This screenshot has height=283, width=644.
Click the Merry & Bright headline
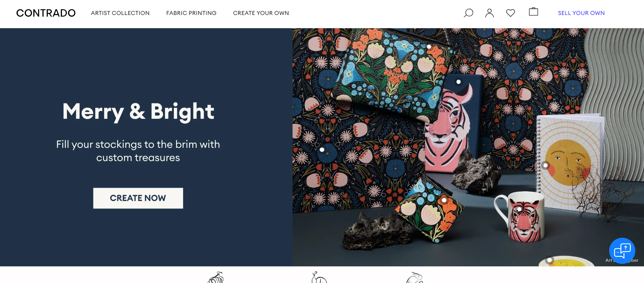pyautogui.click(x=138, y=112)
